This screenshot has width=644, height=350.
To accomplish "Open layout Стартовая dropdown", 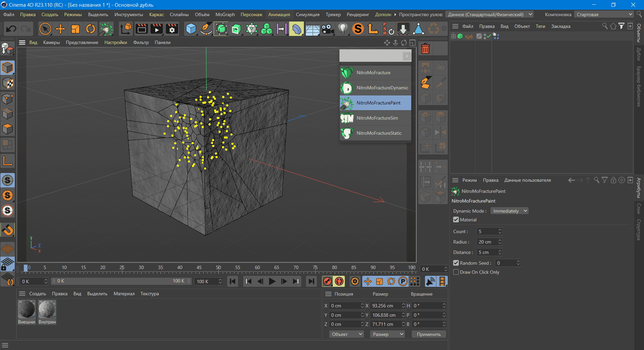I will click(604, 14).
